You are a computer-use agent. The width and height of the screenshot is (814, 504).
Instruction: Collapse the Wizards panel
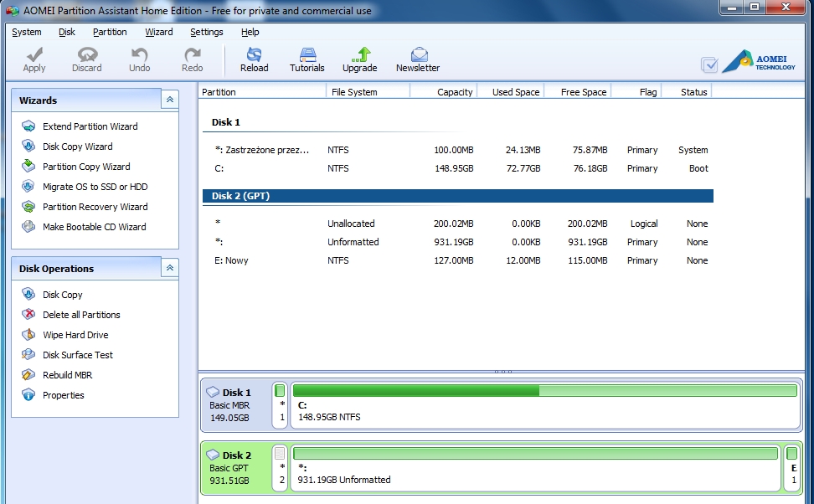coord(170,100)
